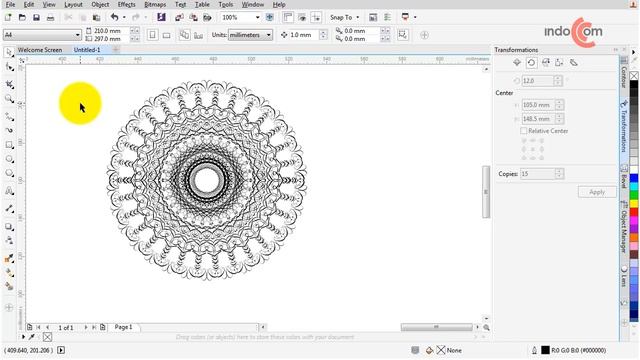
Task: Set page orientation to Landscape
Action: pyautogui.click(x=166, y=35)
